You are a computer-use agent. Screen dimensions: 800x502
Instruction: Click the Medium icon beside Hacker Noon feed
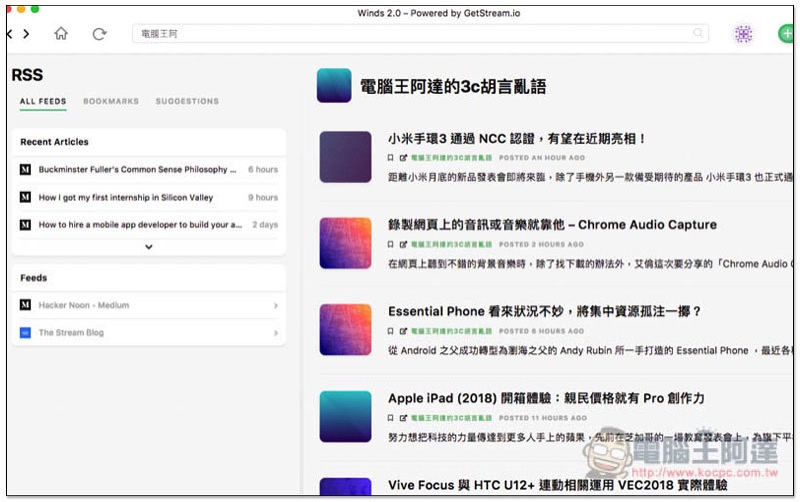tap(25, 305)
